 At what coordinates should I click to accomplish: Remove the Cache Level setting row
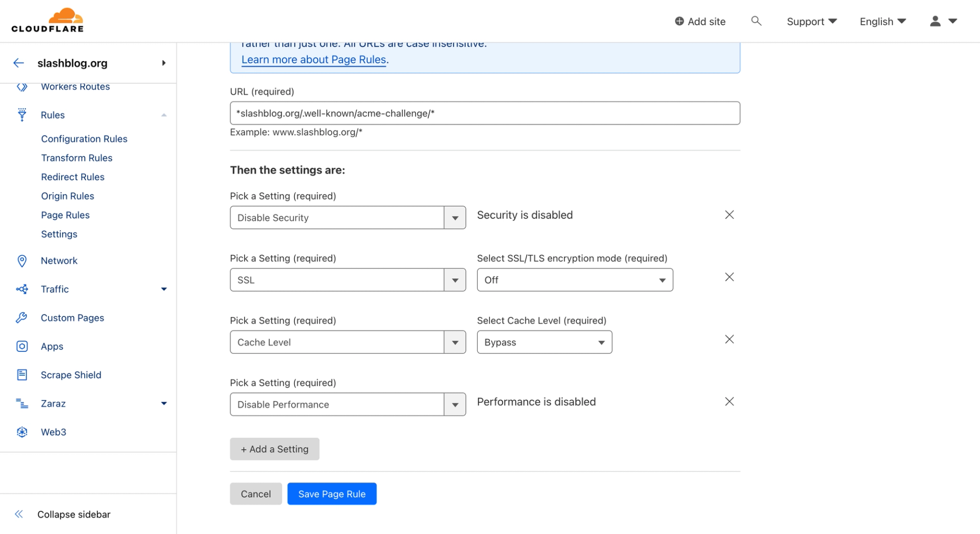tap(729, 339)
